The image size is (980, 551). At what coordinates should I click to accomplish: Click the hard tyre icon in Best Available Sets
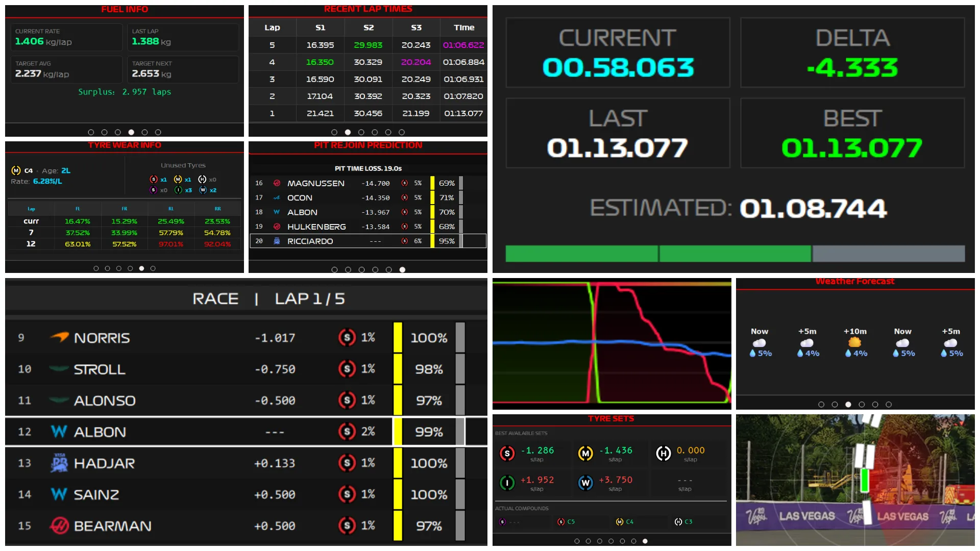[x=663, y=453]
